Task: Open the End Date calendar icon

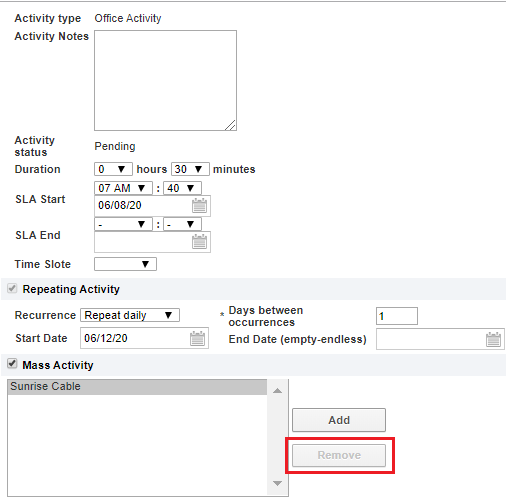Action: (493, 339)
